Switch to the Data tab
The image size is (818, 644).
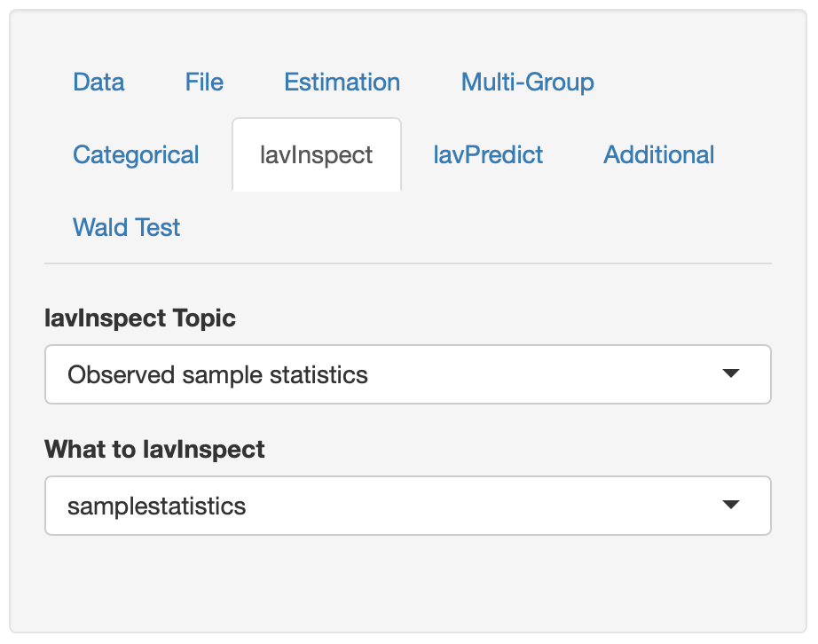click(x=98, y=82)
